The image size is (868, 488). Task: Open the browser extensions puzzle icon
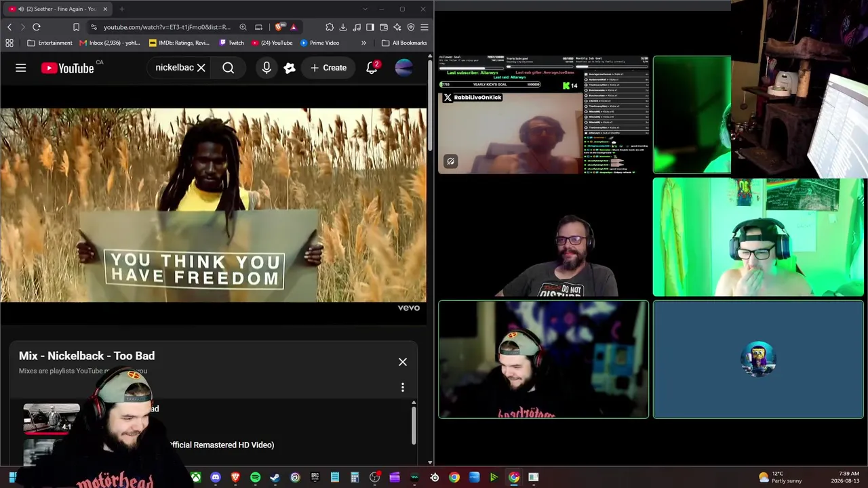tap(330, 27)
